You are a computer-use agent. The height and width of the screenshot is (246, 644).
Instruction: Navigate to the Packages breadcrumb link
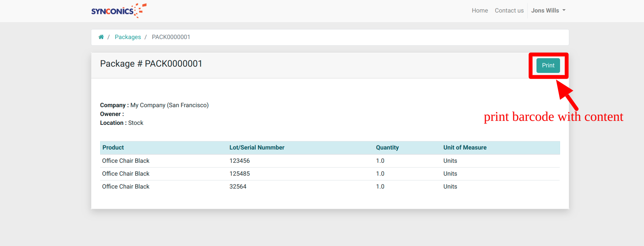pos(128,37)
